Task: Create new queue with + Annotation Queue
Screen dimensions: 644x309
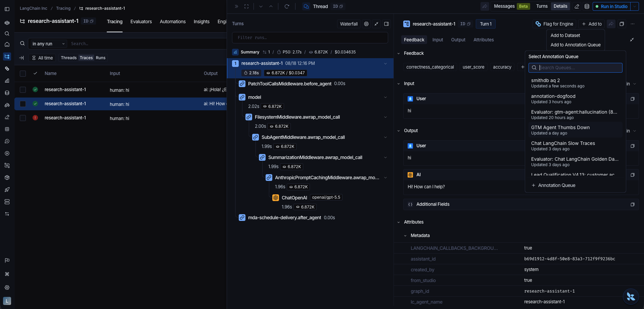Action: (554, 185)
